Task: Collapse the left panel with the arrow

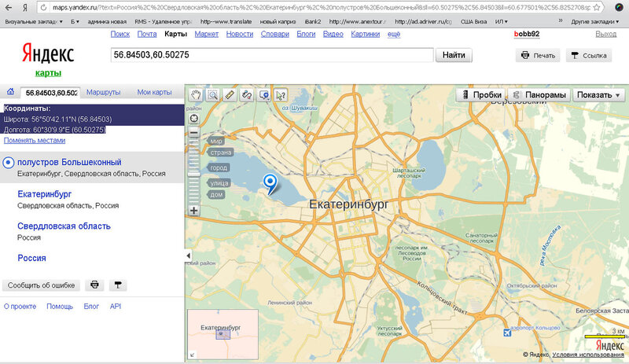Action: coord(187,256)
